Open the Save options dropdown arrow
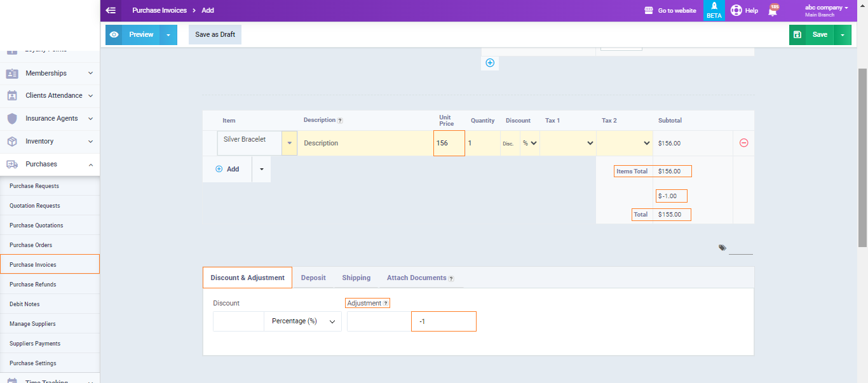 [x=842, y=35]
